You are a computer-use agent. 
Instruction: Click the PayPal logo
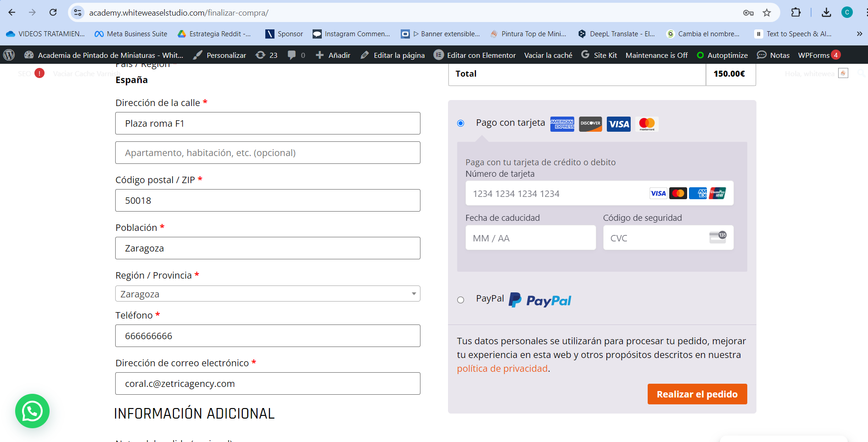(x=540, y=300)
